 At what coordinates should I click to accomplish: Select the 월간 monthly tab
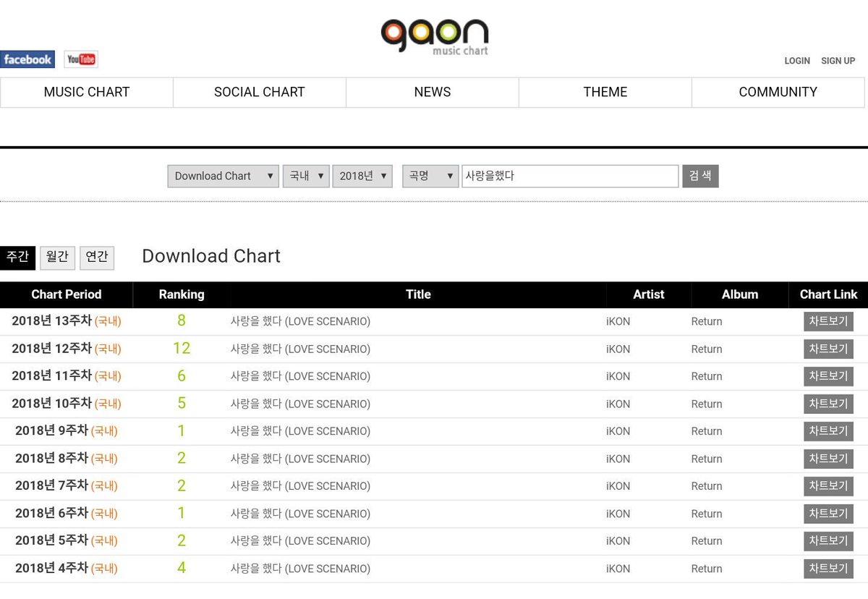coord(57,257)
